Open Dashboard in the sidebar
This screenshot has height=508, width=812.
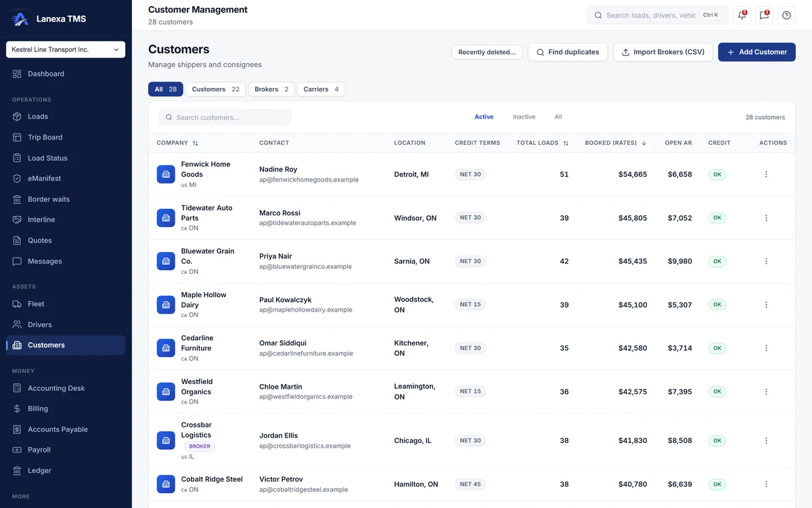[66, 74]
